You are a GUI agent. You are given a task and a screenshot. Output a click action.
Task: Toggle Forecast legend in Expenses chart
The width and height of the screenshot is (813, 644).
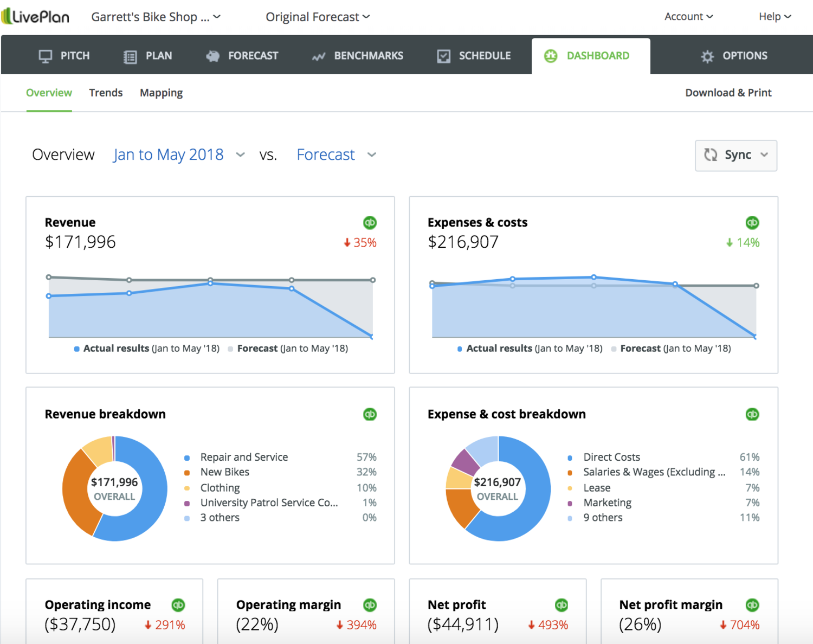point(670,349)
